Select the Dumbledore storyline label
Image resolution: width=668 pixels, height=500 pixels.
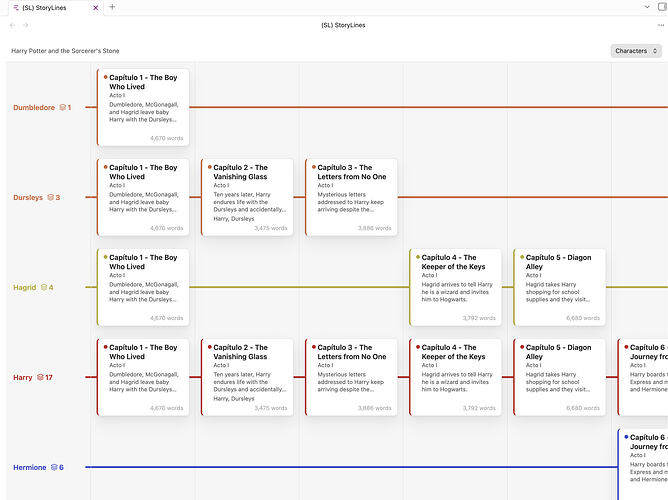(x=34, y=108)
